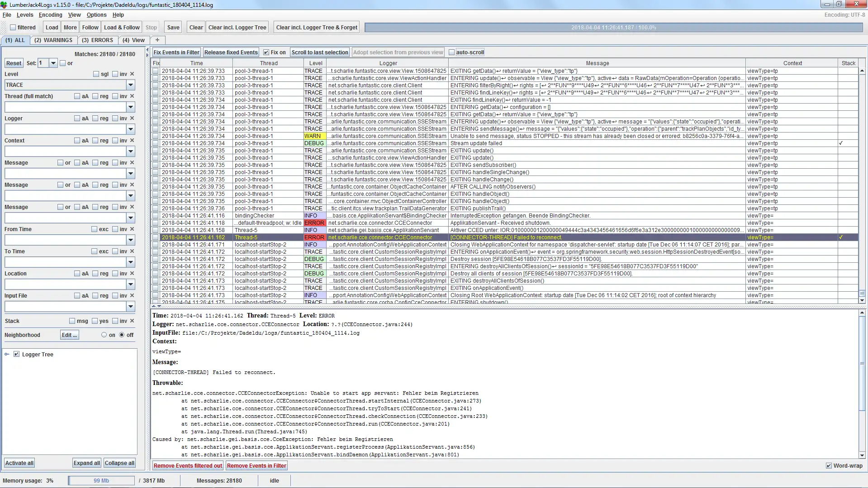Sort by the Time column header
868x488 pixels.
(196, 63)
